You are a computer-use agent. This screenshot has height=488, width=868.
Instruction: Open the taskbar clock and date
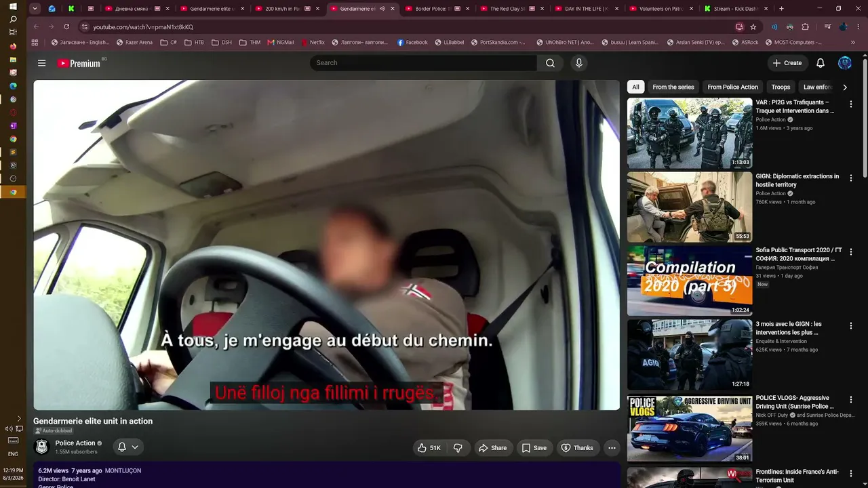(13, 474)
